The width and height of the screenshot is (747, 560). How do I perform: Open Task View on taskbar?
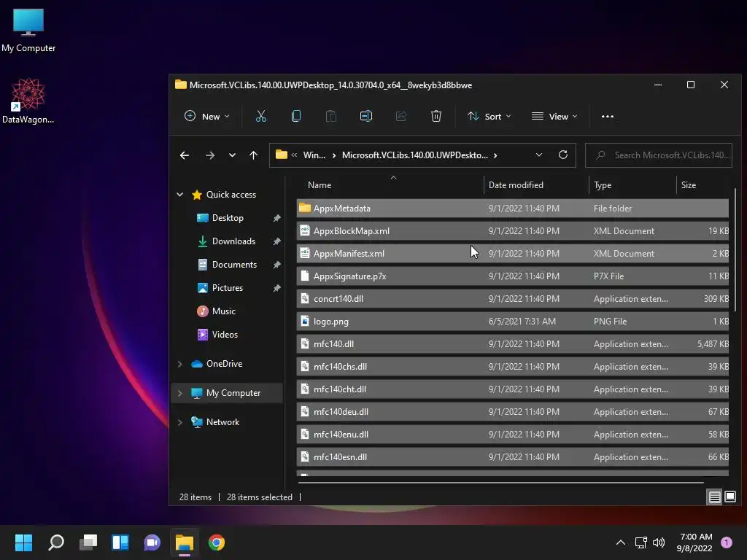pos(88,542)
